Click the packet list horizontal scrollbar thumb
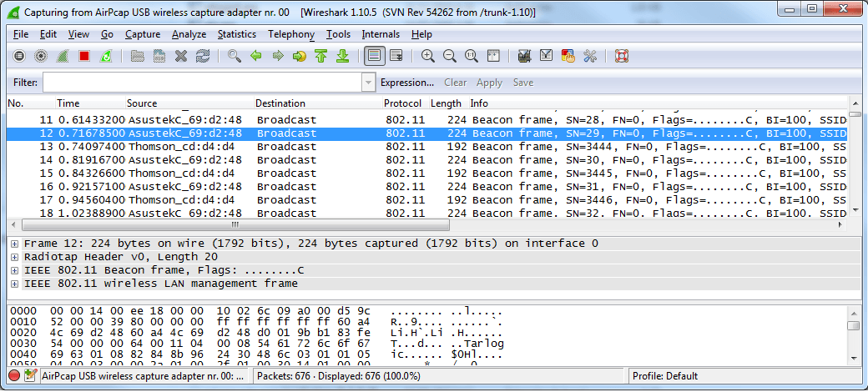The height and width of the screenshot is (392, 868). (235, 225)
